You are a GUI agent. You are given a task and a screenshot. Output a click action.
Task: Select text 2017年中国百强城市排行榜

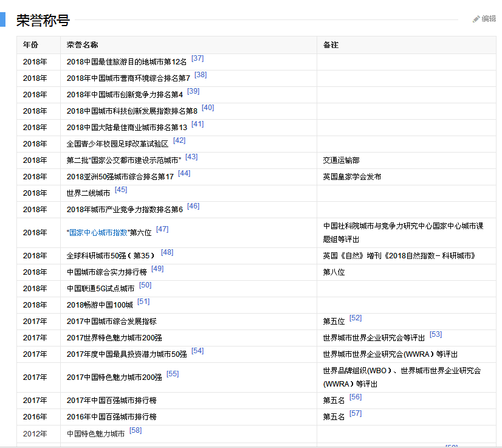[x=111, y=401]
